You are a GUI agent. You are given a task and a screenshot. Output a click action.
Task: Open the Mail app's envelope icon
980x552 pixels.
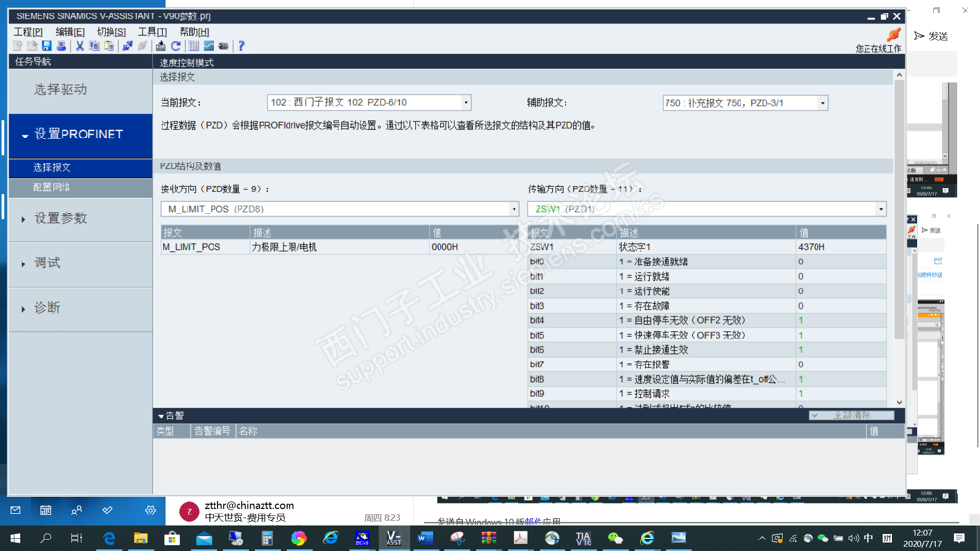point(15,510)
